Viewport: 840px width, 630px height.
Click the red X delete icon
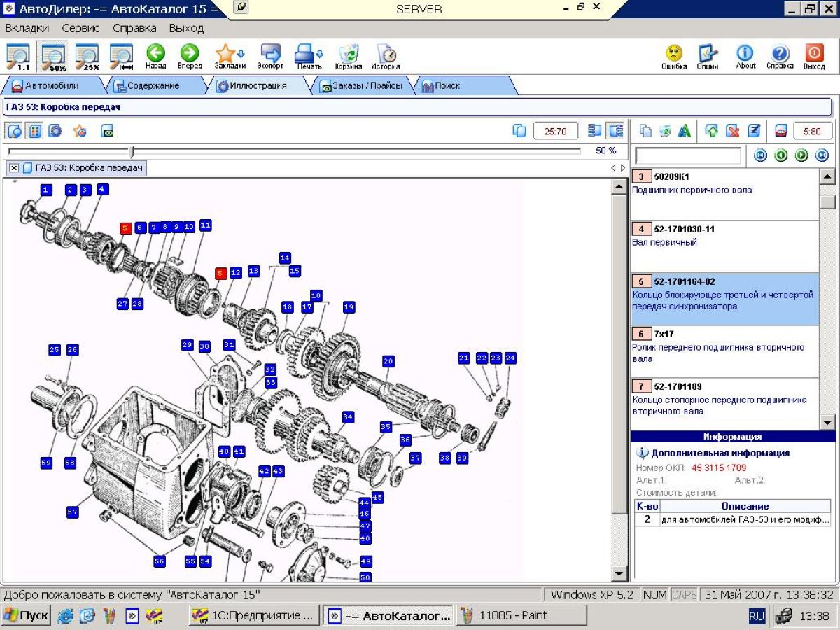click(733, 130)
